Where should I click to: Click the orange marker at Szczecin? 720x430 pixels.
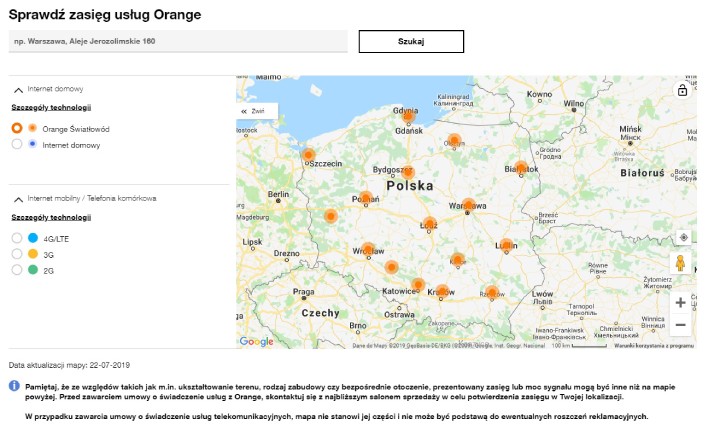(309, 156)
